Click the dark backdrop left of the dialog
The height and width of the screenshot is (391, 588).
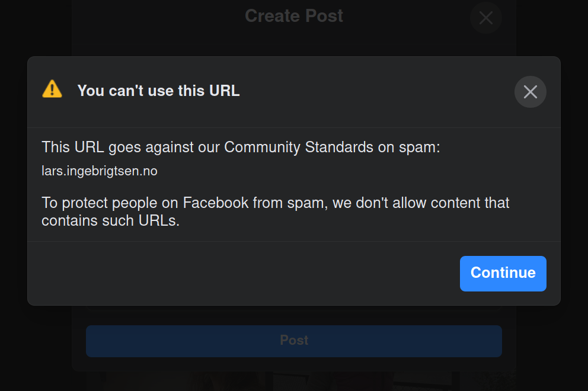[14, 195]
